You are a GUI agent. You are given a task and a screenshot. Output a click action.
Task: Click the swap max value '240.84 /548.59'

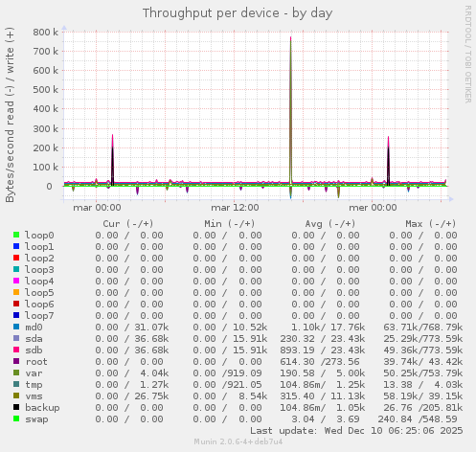[418, 419]
